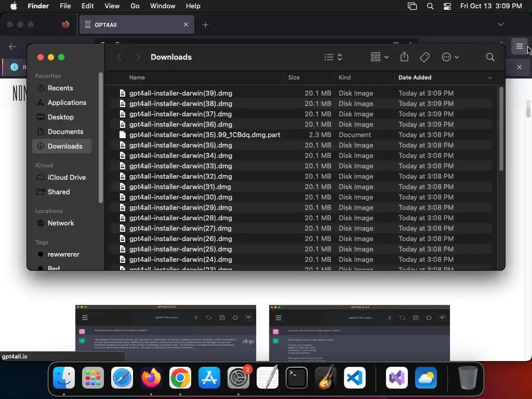This screenshot has width=532, height=399.
Task: Sort files by the Kind column
Action: tap(344, 78)
